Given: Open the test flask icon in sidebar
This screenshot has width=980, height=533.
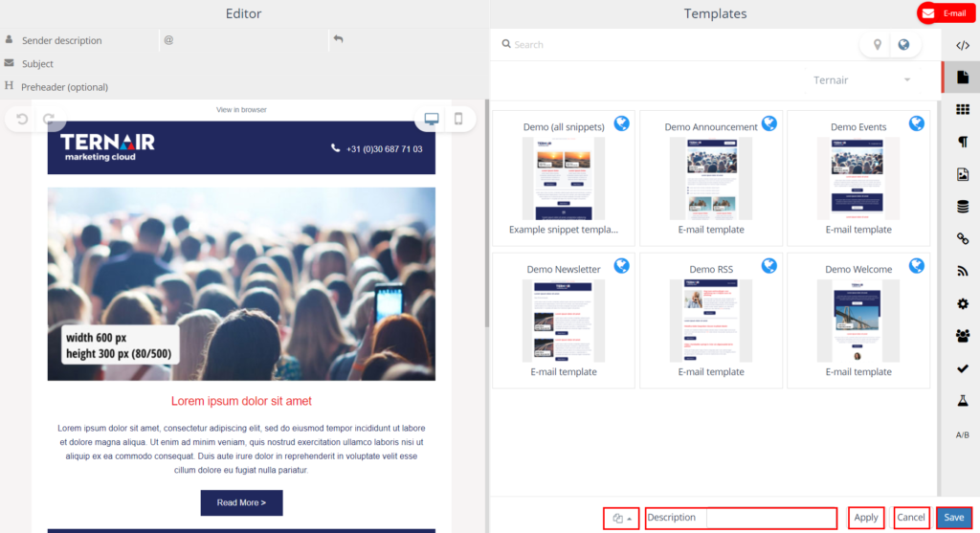Looking at the screenshot, I should [963, 401].
